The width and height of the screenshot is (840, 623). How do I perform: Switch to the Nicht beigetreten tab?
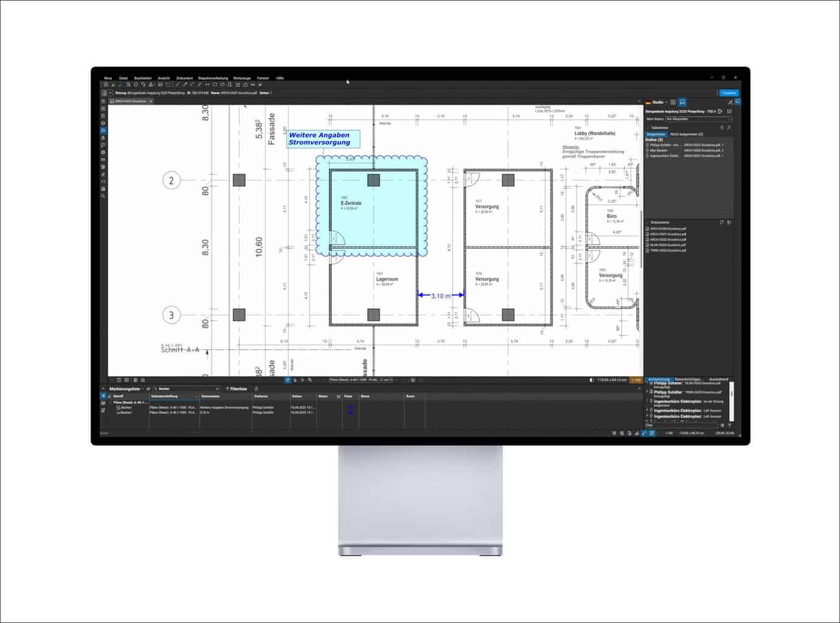[686, 134]
